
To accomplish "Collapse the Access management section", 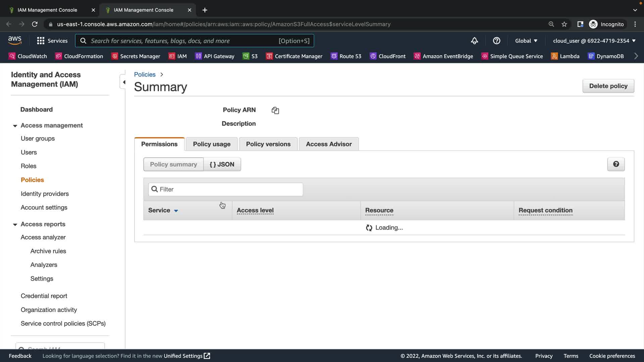I will 15,126.
